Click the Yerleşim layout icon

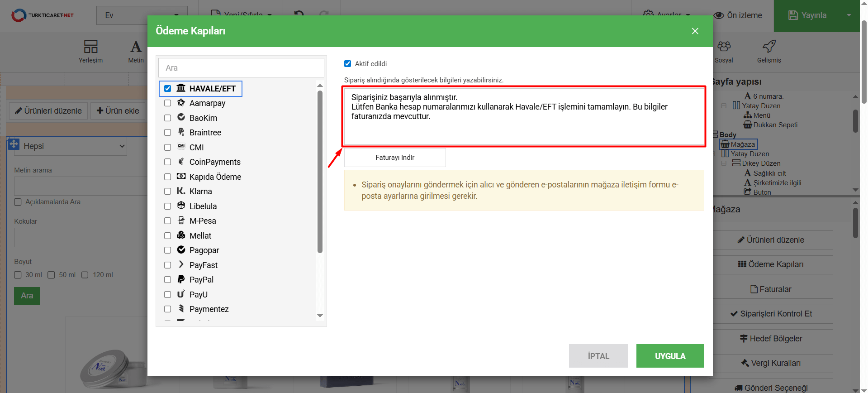click(x=90, y=47)
